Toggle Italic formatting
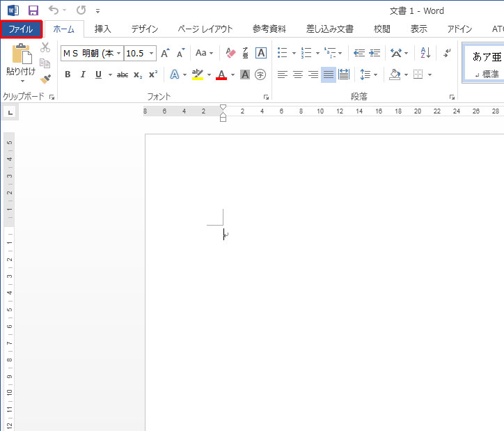504x431 pixels. coord(83,75)
